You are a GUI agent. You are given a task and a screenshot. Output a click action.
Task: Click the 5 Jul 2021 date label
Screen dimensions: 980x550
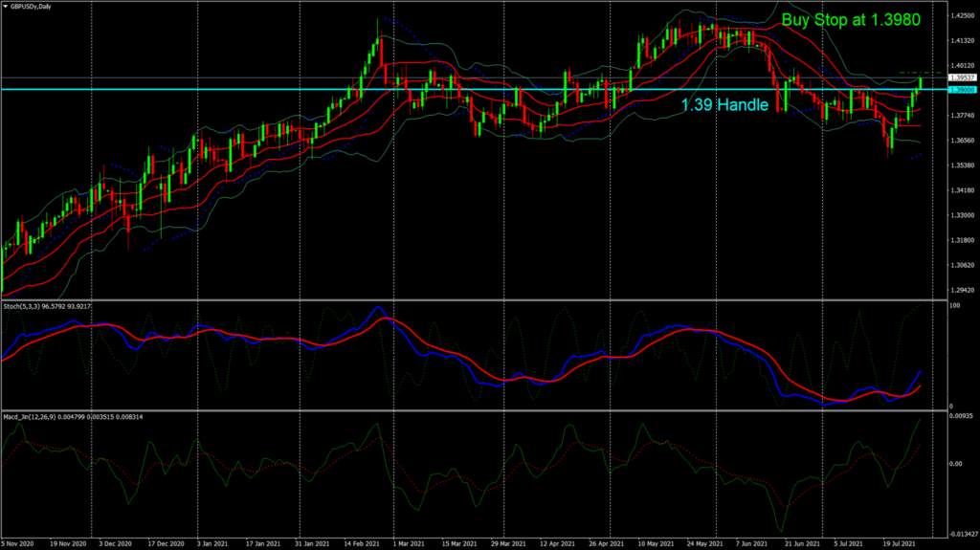850,543
